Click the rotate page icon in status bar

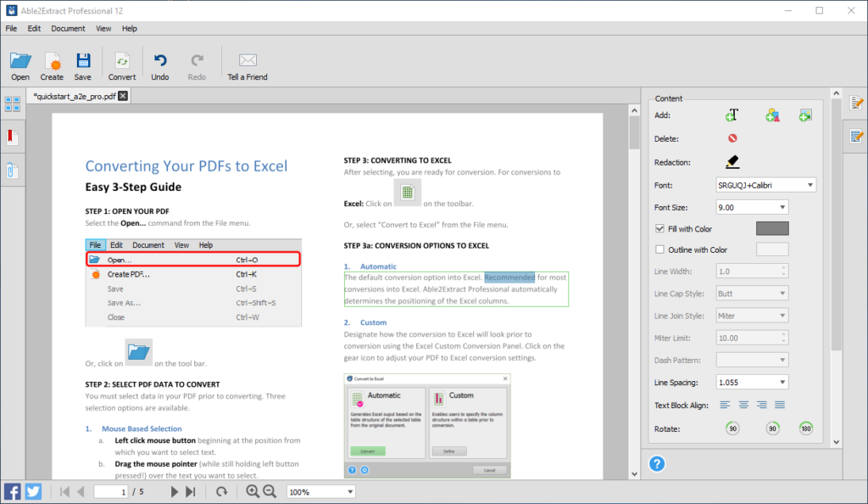coord(221,492)
